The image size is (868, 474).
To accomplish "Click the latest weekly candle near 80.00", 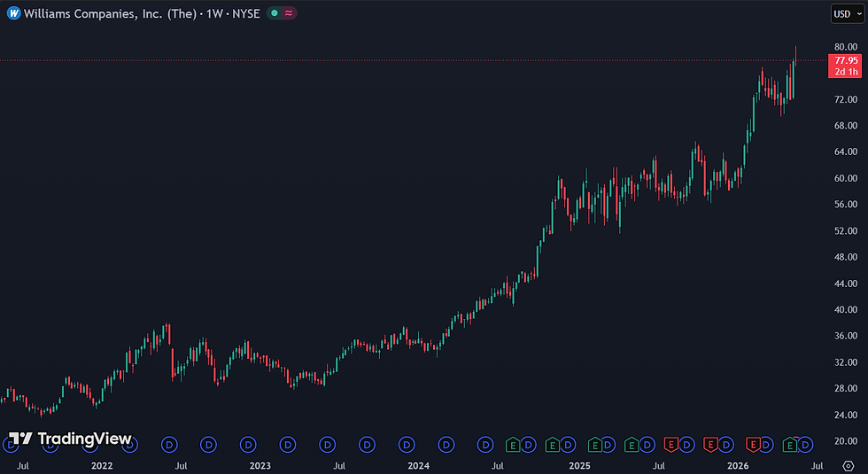I will pos(795,57).
